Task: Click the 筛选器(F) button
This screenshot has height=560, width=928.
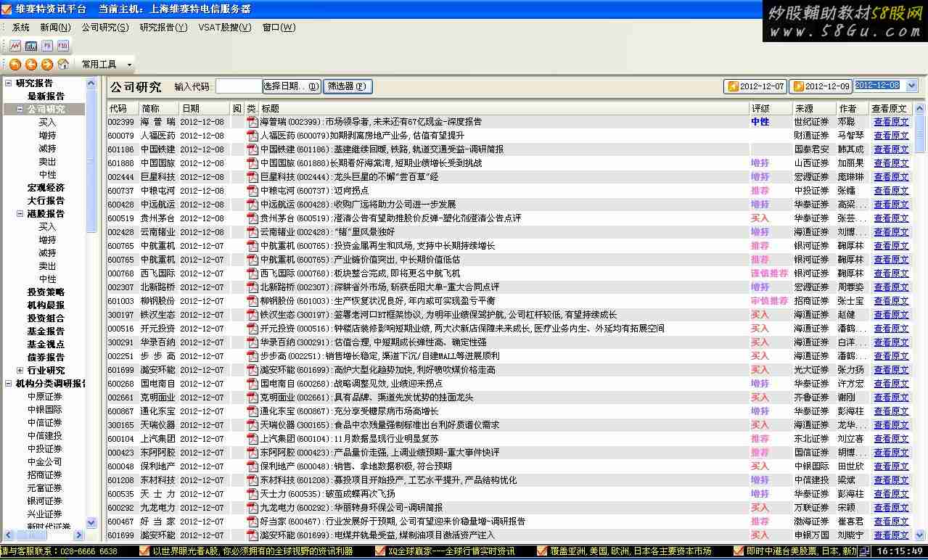Action: 348,86
